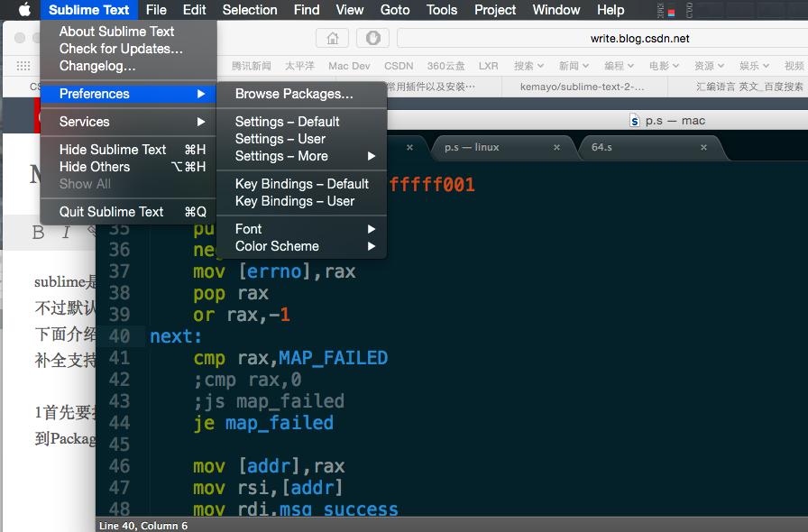Expand the 电影 bookmark folder

pyautogui.click(x=664, y=66)
